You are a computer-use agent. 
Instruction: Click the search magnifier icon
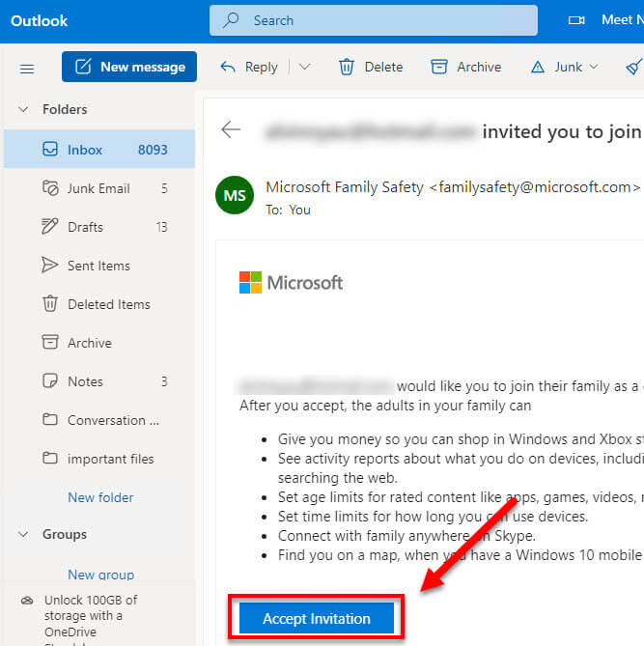[231, 20]
